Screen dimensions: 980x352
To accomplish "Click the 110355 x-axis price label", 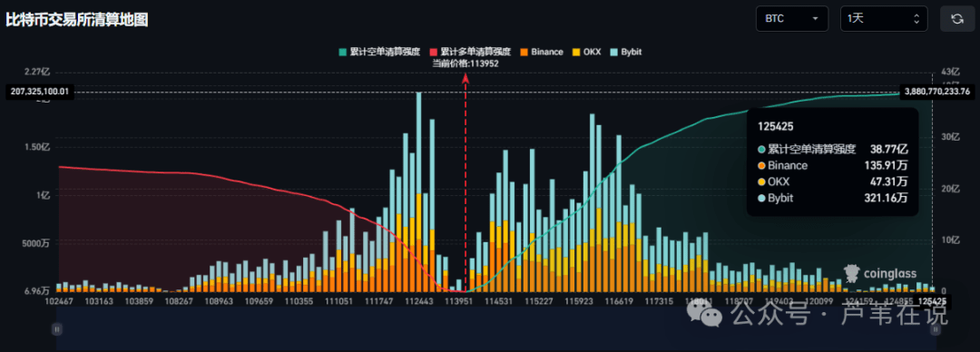I will pos(299,300).
